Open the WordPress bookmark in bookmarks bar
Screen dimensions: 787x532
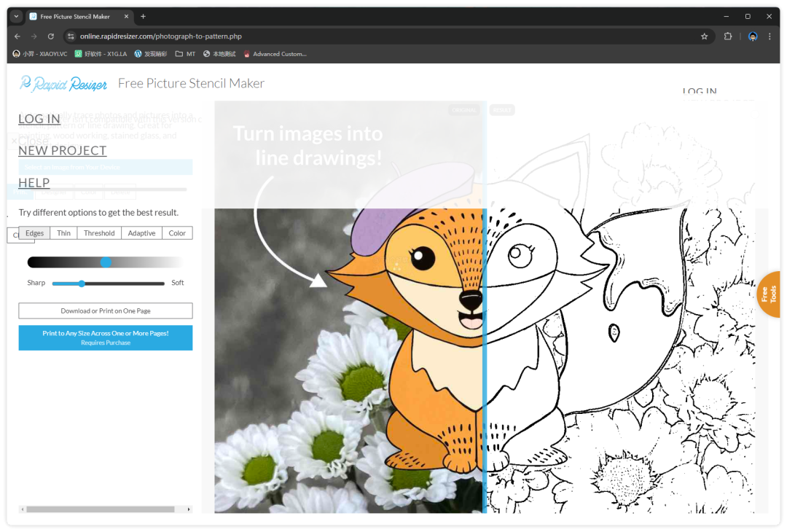click(150, 54)
